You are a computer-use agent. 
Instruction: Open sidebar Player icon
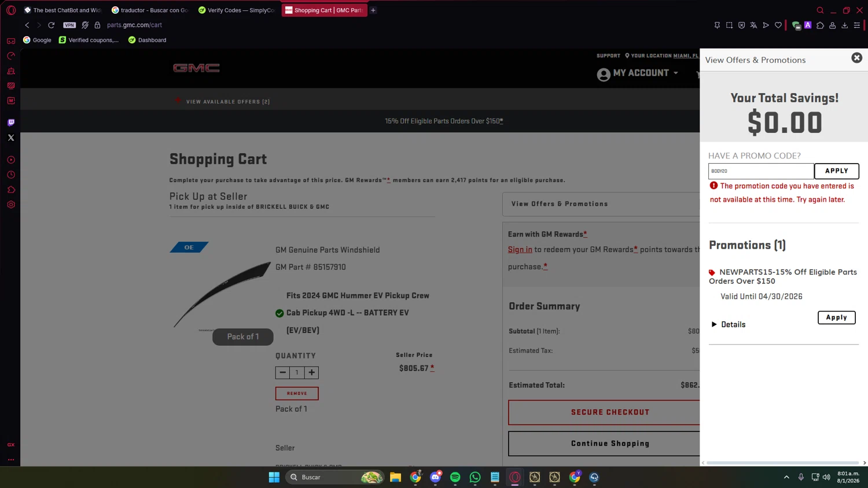pos(11,160)
